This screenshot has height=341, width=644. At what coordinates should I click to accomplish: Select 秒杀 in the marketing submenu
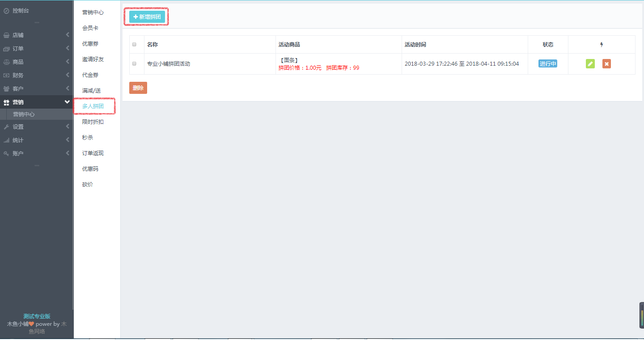(87, 138)
